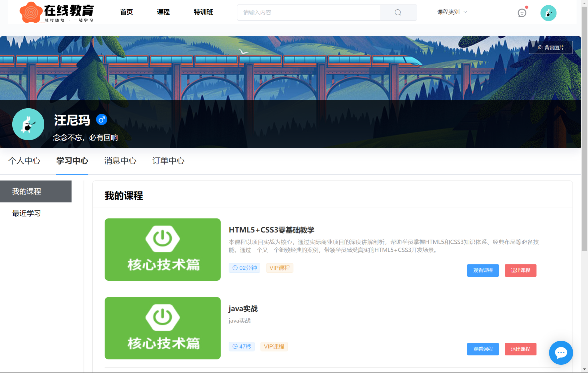Click the large profile avatar picture
Screen dimensions: 588x373
(28, 124)
